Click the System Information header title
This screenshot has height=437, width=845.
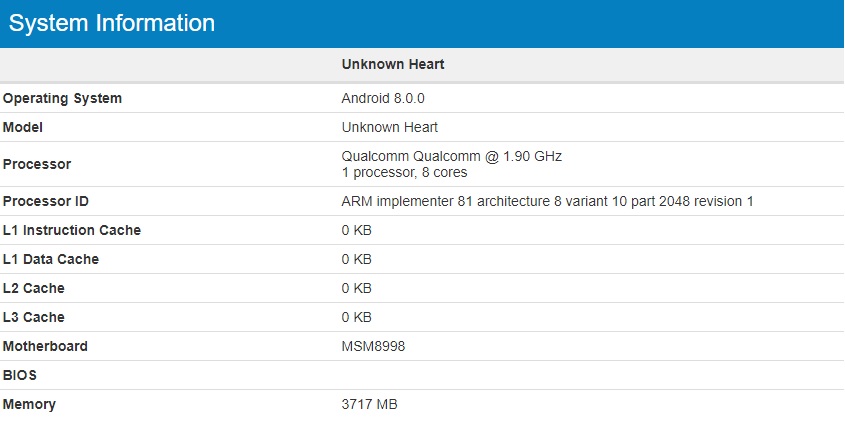coord(112,23)
